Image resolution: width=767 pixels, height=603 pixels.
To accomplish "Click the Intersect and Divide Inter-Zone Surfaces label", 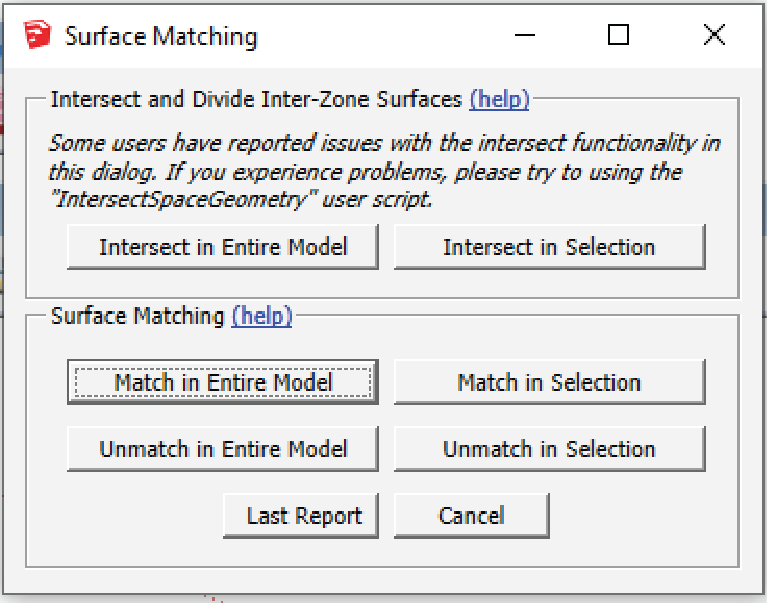I will tap(256, 100).
